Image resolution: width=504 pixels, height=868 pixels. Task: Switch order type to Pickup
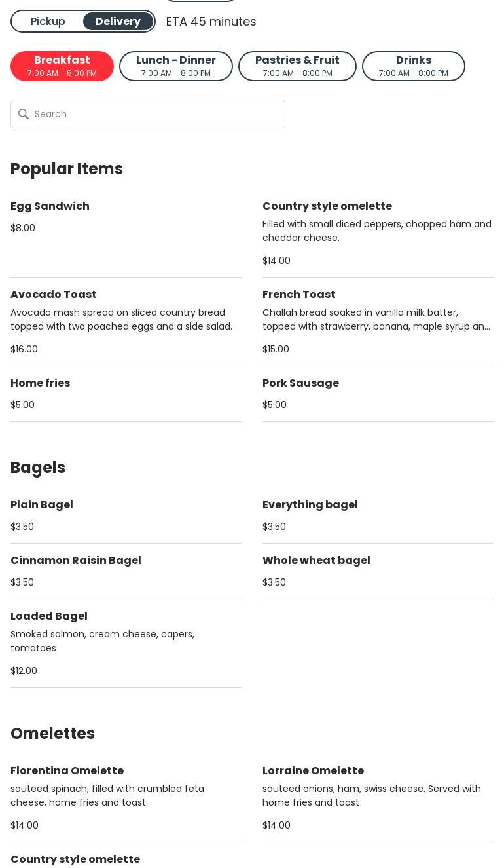click(48, 22)
